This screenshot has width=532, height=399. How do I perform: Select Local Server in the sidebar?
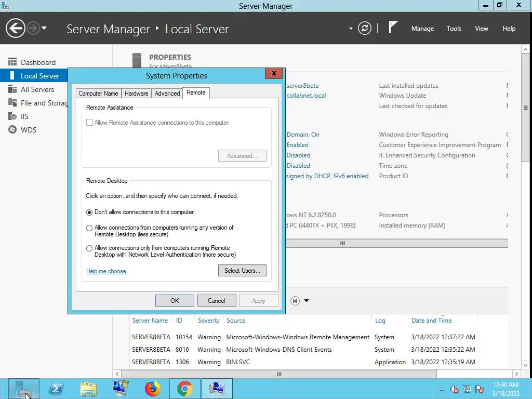pos(34,76)
